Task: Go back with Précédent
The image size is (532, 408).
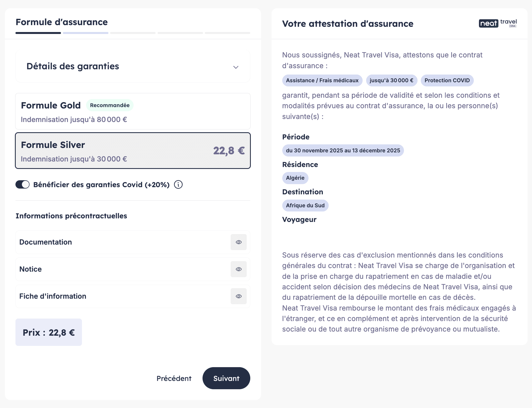Action: pos(174,378)
